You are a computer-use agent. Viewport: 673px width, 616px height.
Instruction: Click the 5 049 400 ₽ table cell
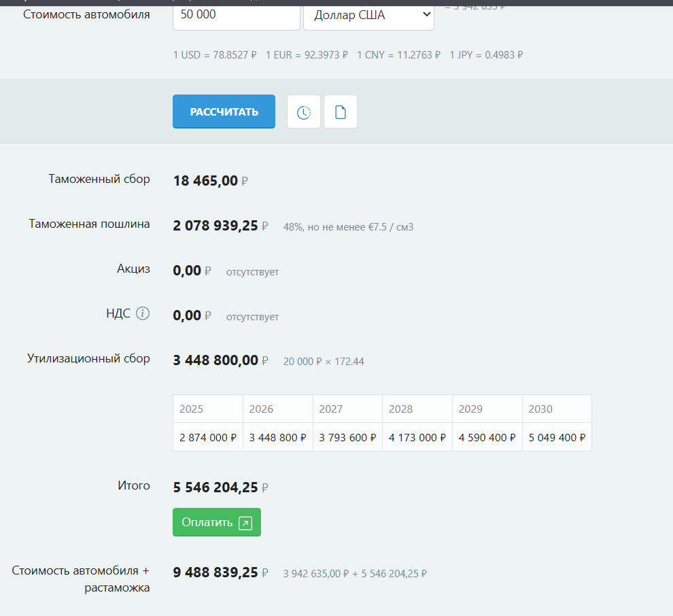coord(557,437)
